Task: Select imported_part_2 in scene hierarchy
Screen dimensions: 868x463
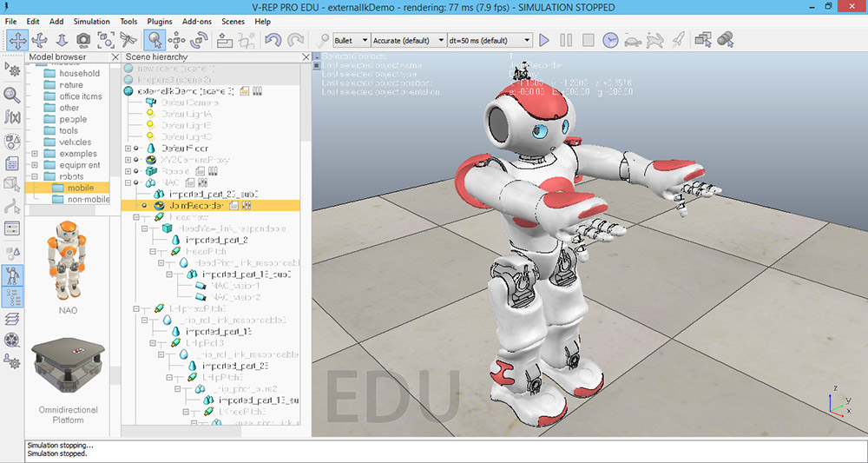Action: (216, 240)
